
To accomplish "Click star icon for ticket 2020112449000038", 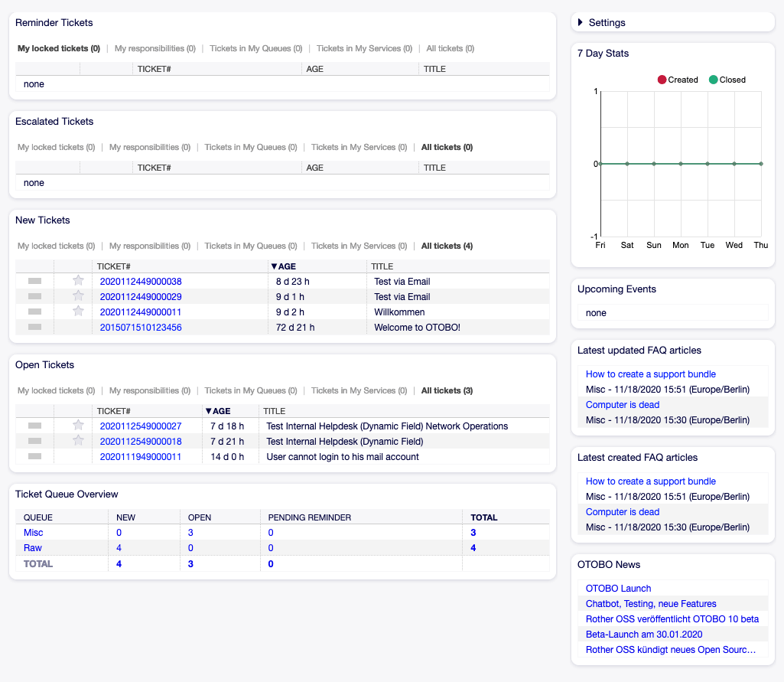I will click(x=78, y=281).
